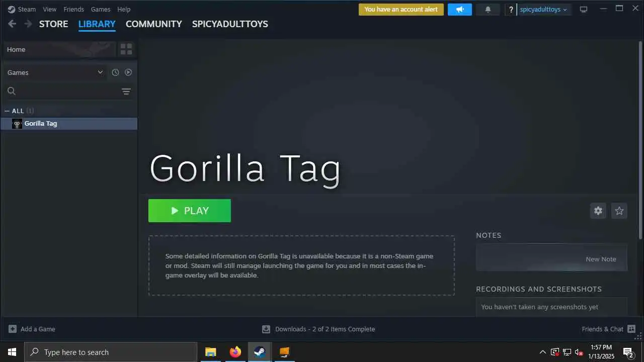
Task: Expand the Games filter dropdown
Action: 55,72
